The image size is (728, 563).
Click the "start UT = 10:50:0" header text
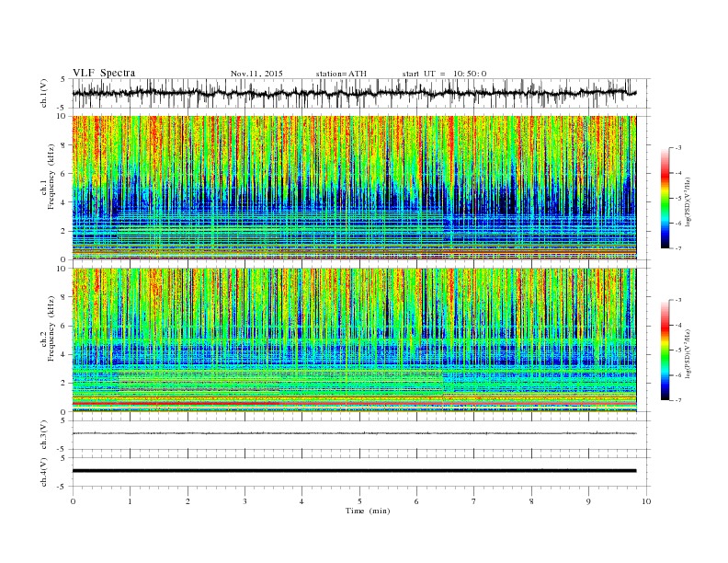click(444, 74)
